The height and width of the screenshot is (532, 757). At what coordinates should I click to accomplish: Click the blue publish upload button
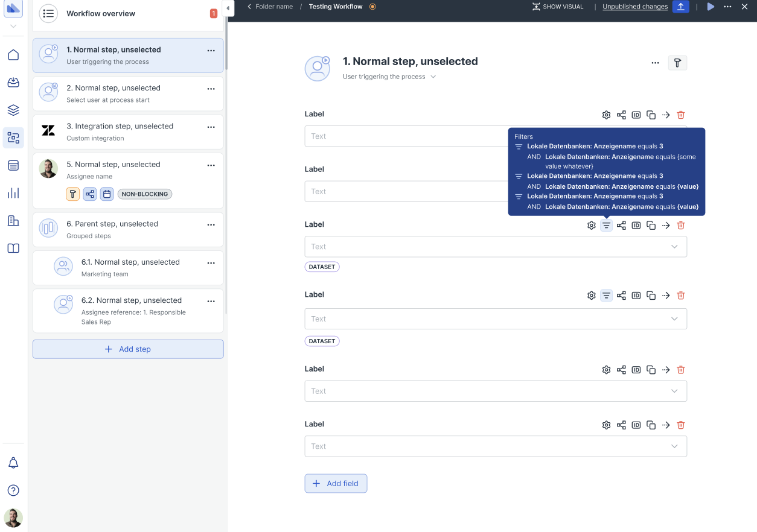click(681, 7)
